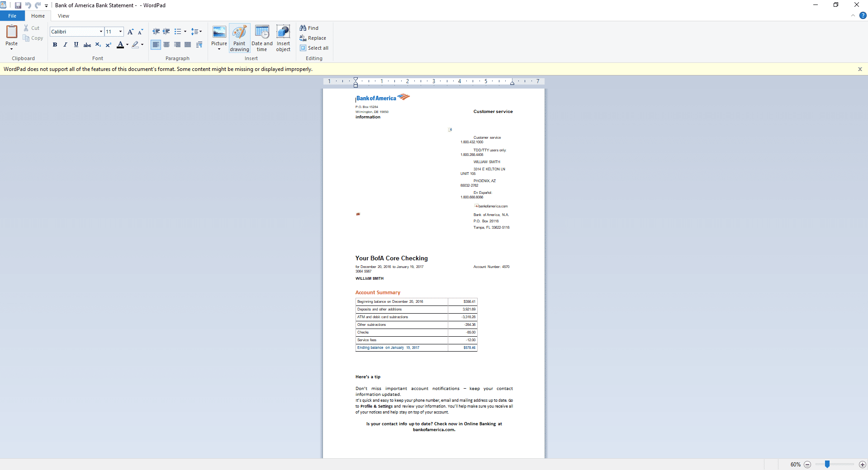
Task: Decrease the paragraph indent
Action: [x=156, y=32]
